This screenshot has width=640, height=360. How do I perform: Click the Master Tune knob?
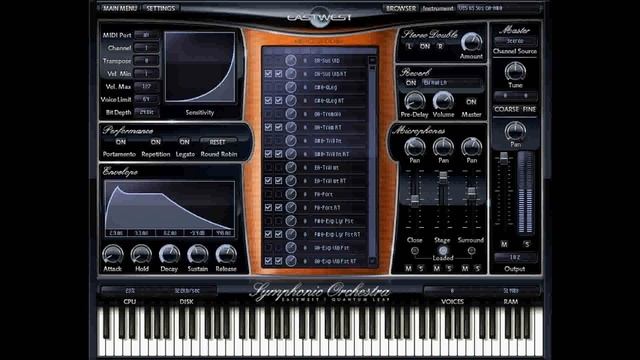pos(515,72)
